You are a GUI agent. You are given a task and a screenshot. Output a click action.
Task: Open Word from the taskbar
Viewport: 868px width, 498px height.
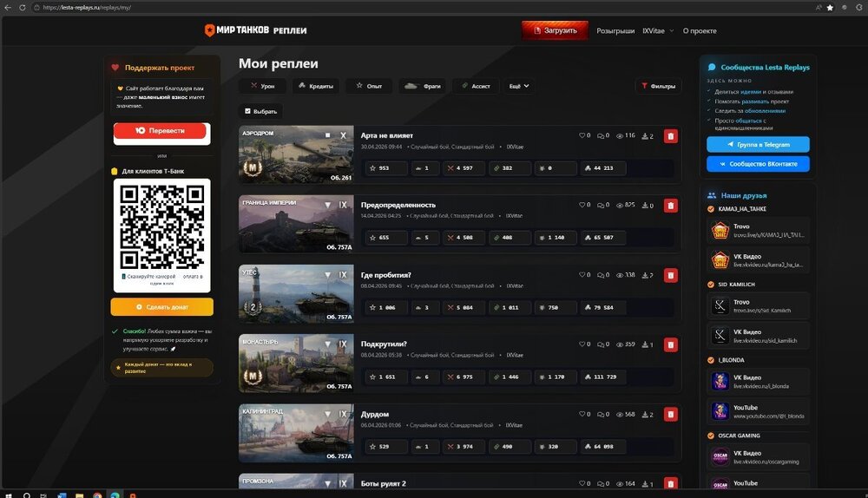coord(62,495)
